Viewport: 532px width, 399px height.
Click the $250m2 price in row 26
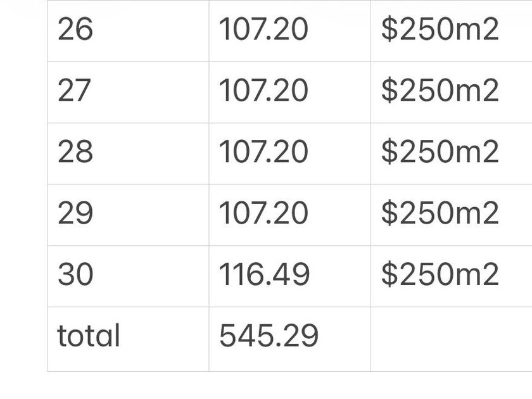pos(440,30)
